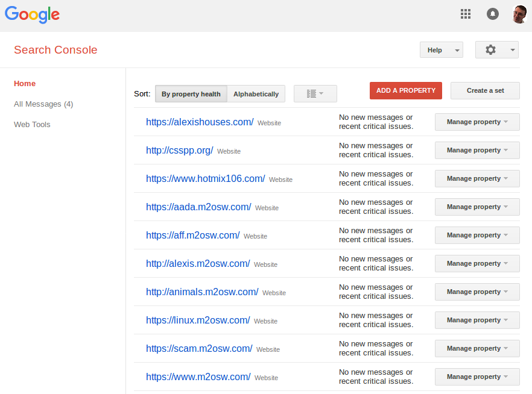Open the https://aff.m2osw.com/ property
This screenshot has width=532, height=394.
coord(193,235)
